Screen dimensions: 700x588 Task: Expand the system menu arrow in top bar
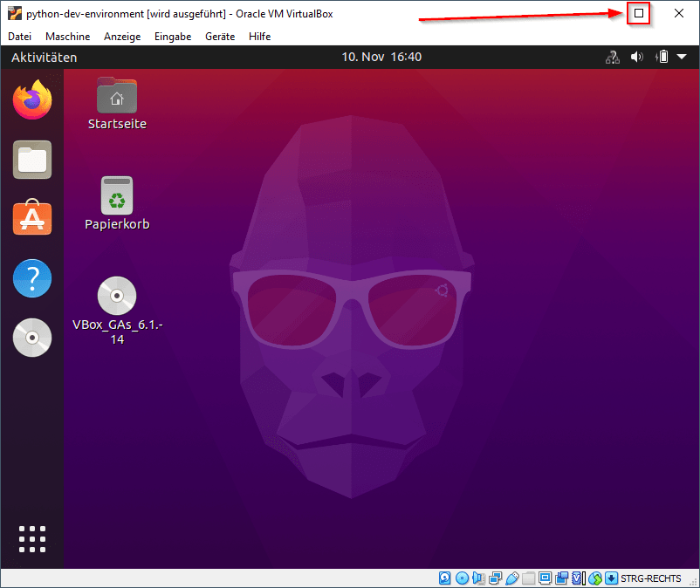pyautogui.click(x=682, y=58)
